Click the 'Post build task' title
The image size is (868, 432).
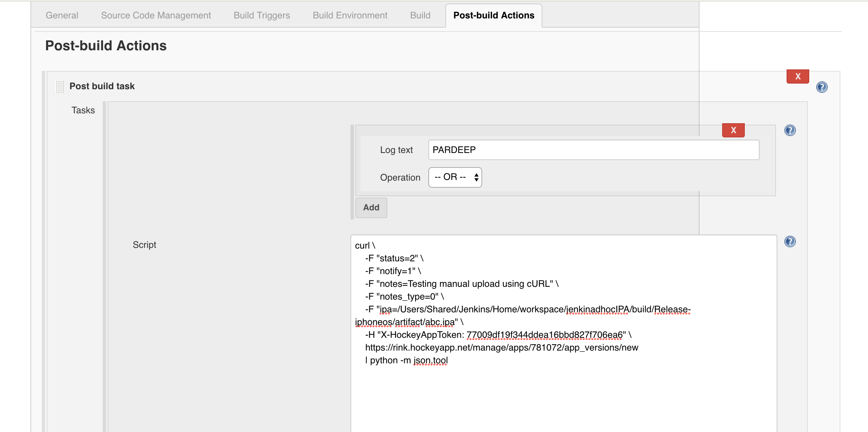tap(102, 86)
